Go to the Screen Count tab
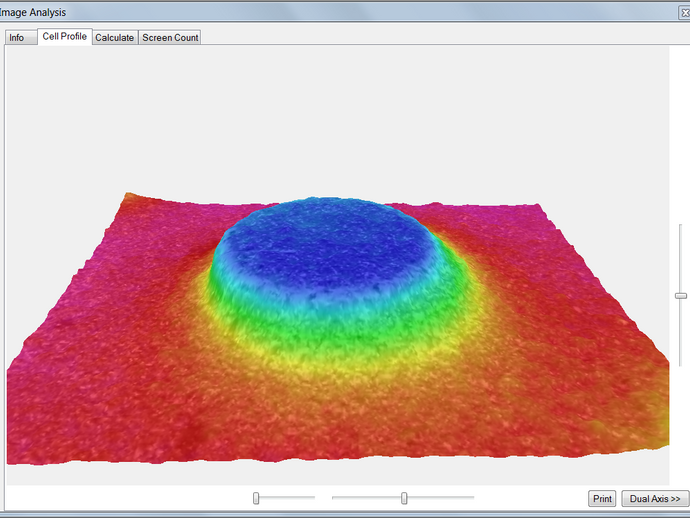 [x=170, y=37]
